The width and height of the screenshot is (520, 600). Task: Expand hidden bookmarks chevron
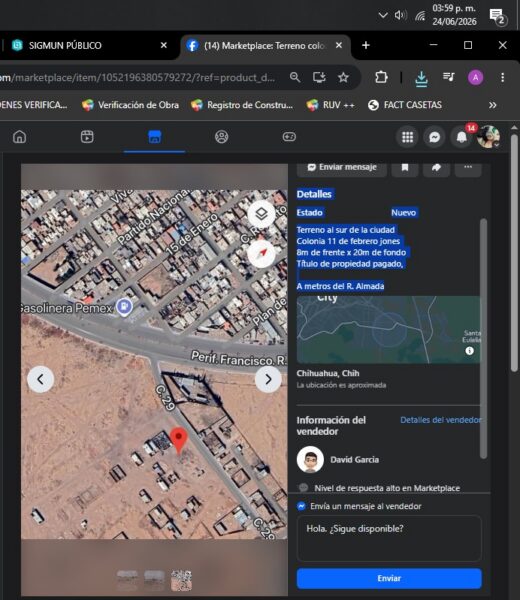[492, 105]
